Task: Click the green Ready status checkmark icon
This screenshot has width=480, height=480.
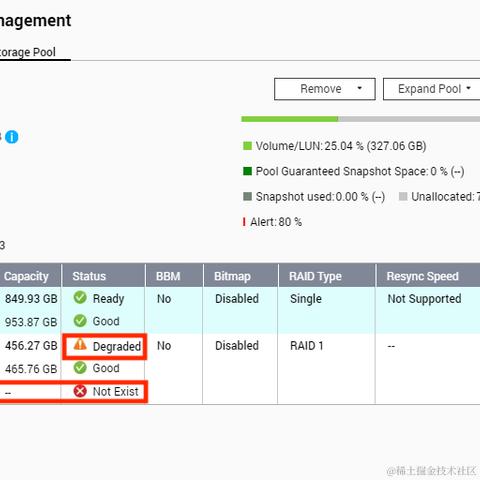Action: 80,298
